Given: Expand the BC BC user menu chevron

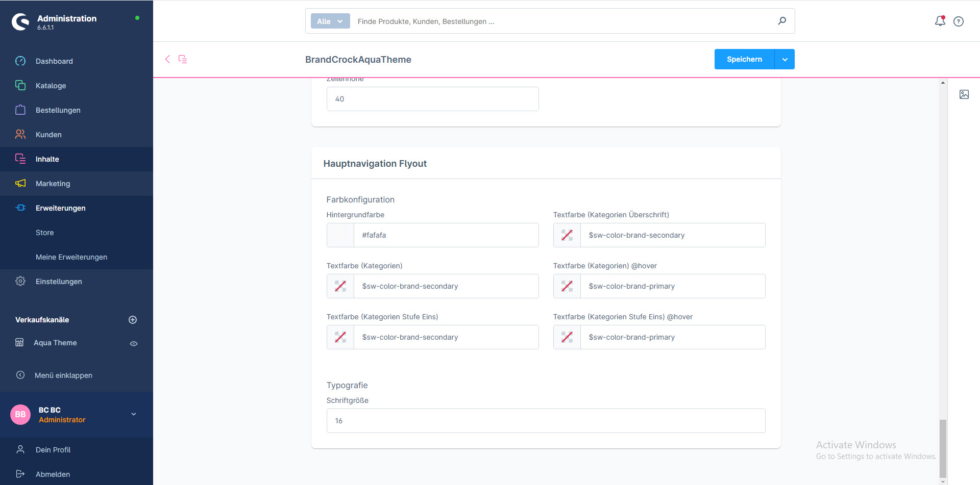Looking at the screenshot, I should click(134, 414).
